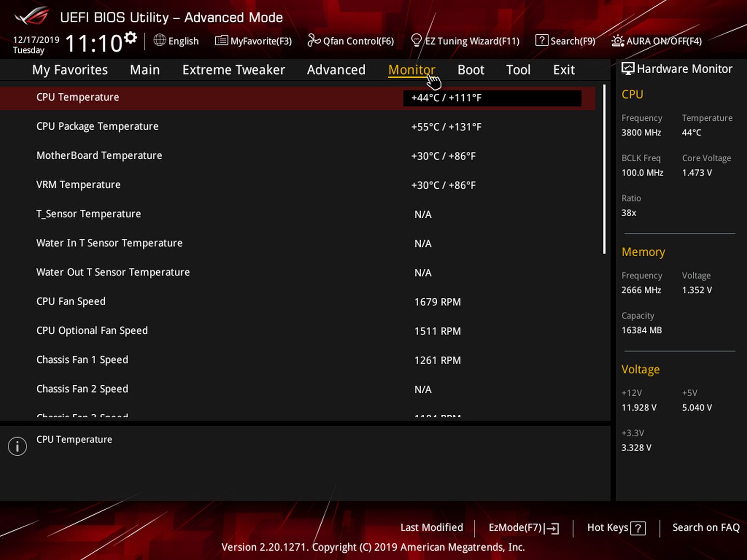747x560 pixels.
Task: Open the Extreme Tweaker tab
Action: [233, 69]
